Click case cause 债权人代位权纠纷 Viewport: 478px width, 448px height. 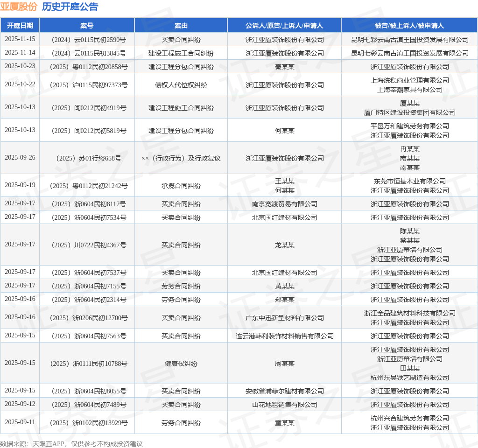tap(181, 85)
